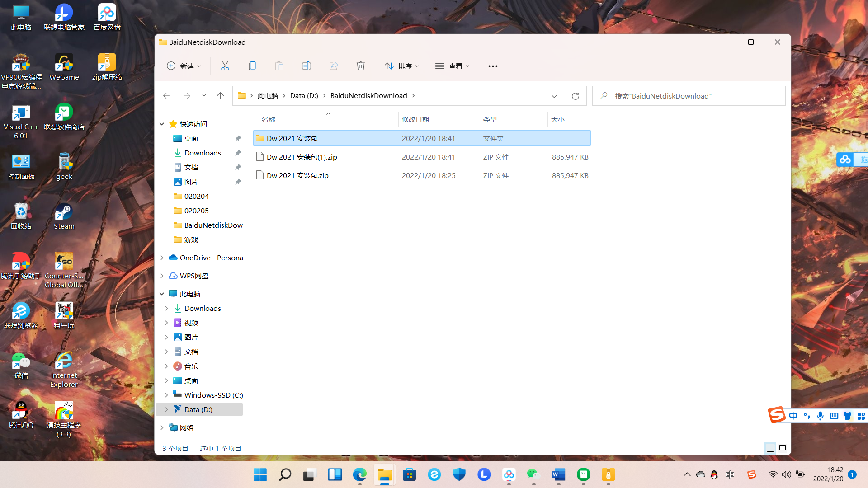Expand OneDrive - Personal in the sidebar

162,258
